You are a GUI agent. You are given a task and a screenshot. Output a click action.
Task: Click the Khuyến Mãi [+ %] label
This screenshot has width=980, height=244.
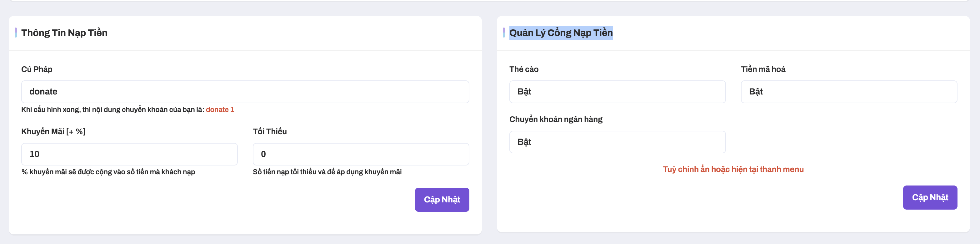(x=53, y=132)
